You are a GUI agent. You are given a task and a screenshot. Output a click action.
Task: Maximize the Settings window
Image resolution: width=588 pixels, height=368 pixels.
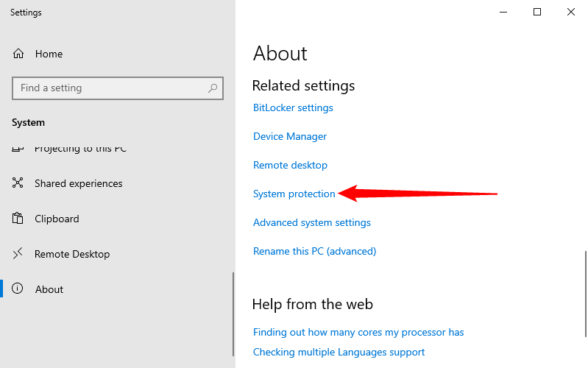[537, 12]
